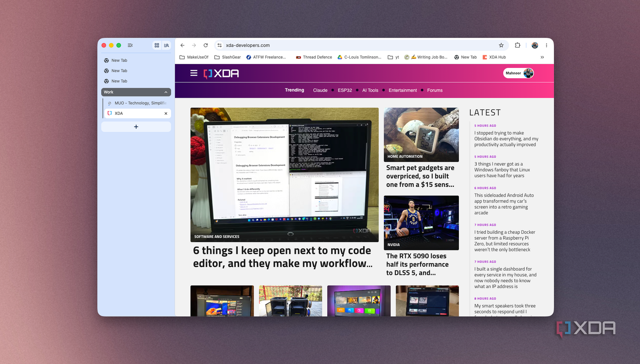The width and height of the screenshot is (640, 364).
Task: Click the XDA logo in header
Action: click(221, 74)
